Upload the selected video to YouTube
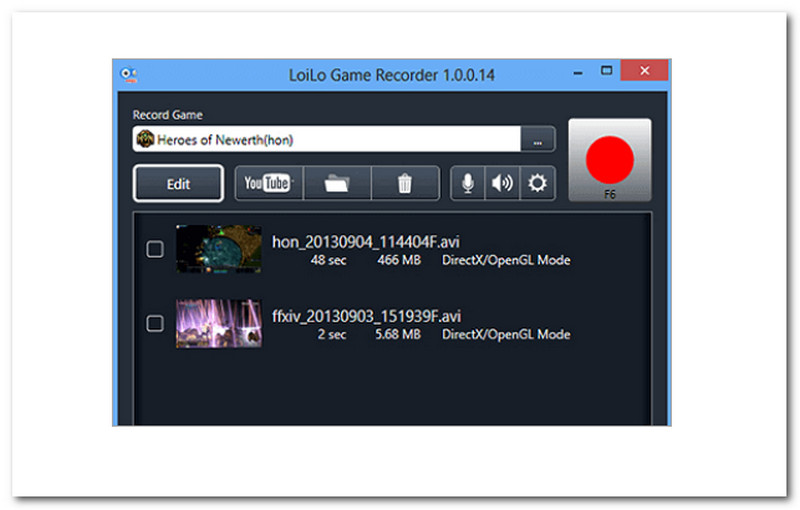 coord(269,183)
